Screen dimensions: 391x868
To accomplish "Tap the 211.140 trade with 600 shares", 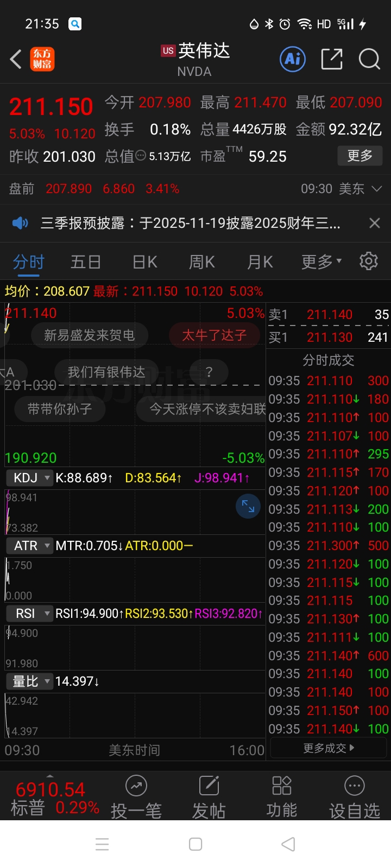I will [329, 656].
